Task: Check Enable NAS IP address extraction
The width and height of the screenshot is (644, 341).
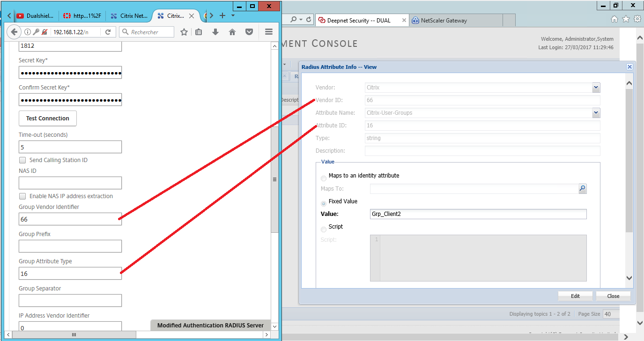Action: 22,196
